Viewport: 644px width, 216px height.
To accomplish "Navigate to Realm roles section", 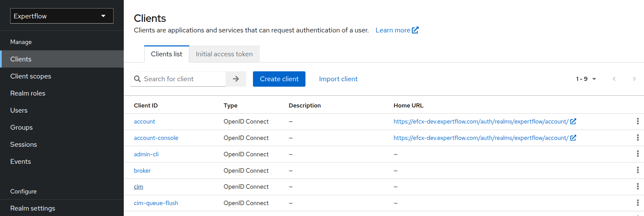I will (x=28, y=93).
